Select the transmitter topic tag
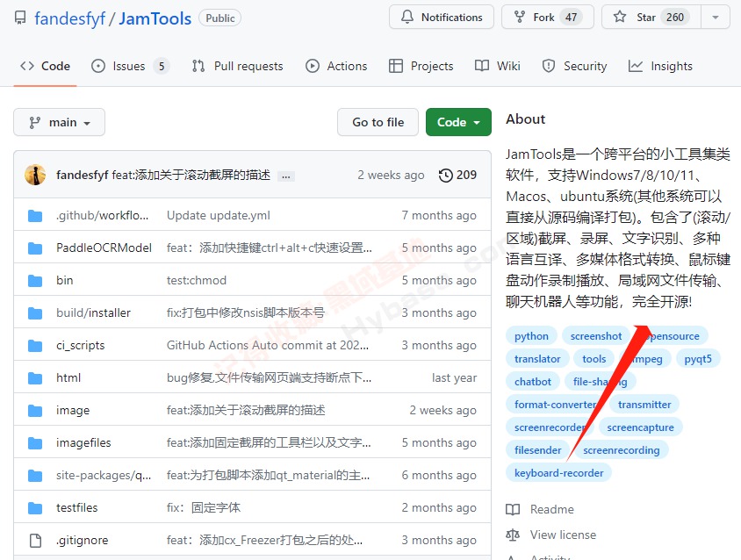The height and width of the screenshot is (560, 741). pos(644,405)
